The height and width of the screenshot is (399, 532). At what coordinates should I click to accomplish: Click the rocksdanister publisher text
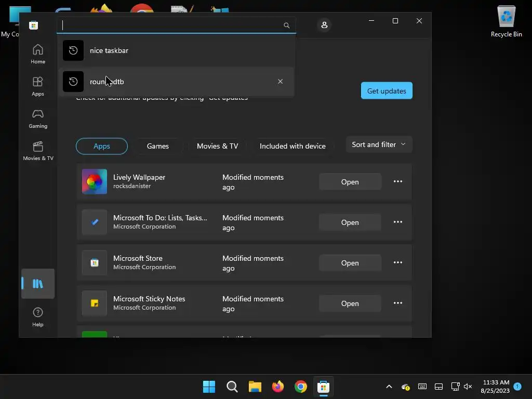[x=132, y=186]
